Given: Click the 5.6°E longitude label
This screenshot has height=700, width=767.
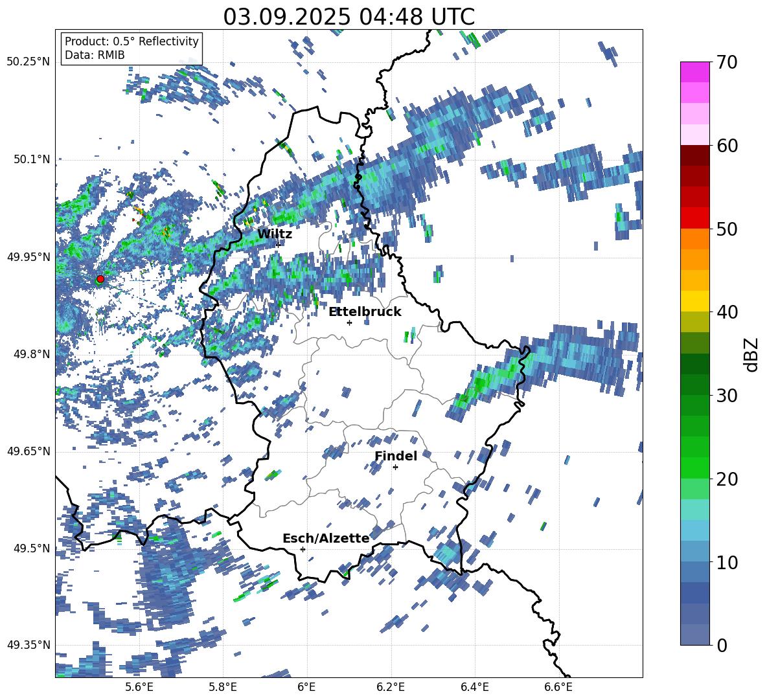Looking at the screenshot, I should click(x=139, y=687).
